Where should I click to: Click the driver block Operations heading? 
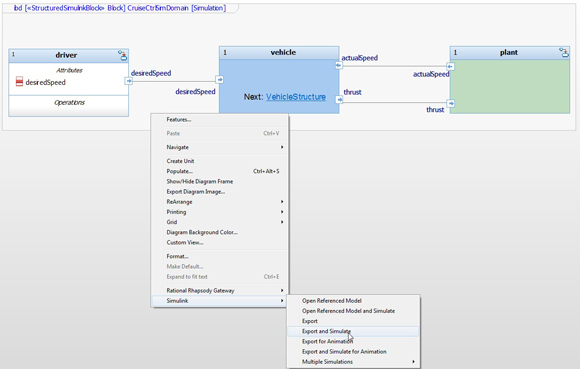(69, 102)
